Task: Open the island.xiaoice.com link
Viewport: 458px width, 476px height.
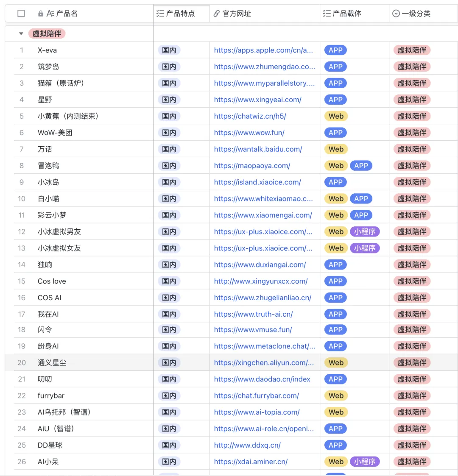Action: point(257,182)
